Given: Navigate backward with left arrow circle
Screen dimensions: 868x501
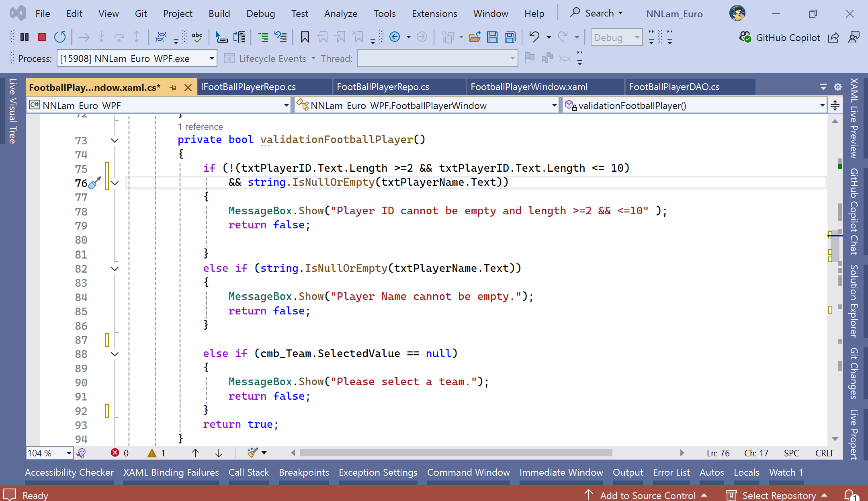Looking at the screenshot, I should [x=395, y=37].
